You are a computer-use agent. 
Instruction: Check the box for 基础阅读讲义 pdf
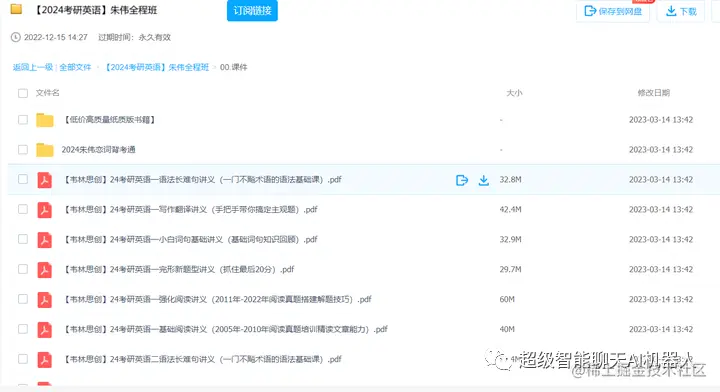point(23,329)
